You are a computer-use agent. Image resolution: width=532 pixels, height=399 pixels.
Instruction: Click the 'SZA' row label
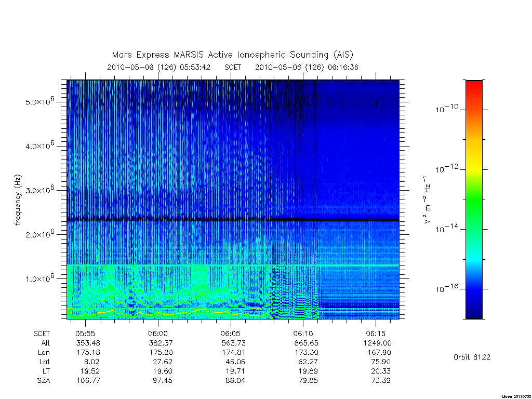point(44,380)
